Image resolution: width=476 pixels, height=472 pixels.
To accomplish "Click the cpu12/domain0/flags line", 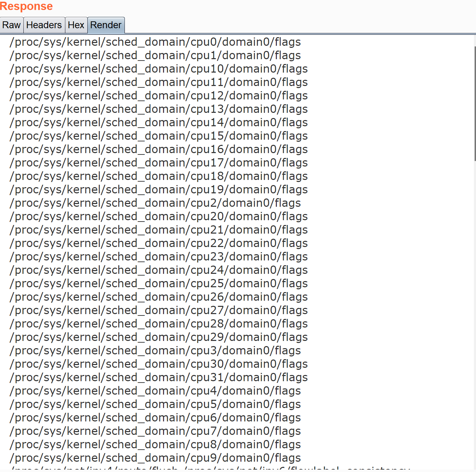I will pyautogui.click(x=159, y=96).
